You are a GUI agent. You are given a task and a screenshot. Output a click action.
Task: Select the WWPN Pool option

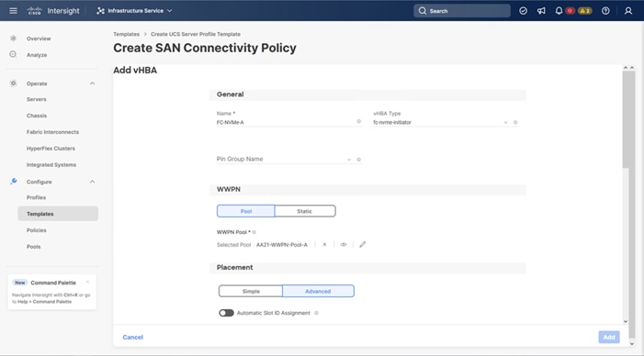point(245,211)
